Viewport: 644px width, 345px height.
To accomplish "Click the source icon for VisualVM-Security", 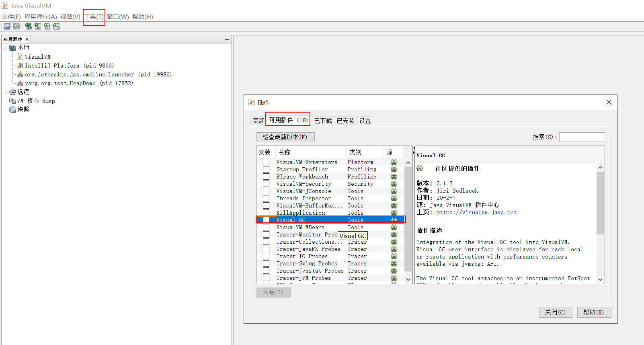I will coord(394,184).
